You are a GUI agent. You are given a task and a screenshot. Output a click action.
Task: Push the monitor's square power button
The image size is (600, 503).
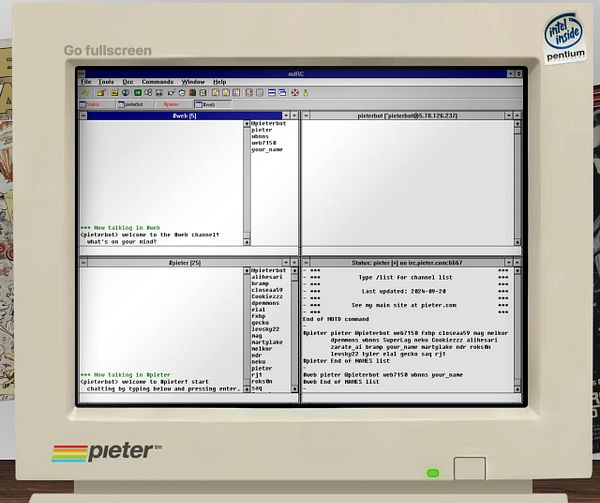(x=470, y=468)
